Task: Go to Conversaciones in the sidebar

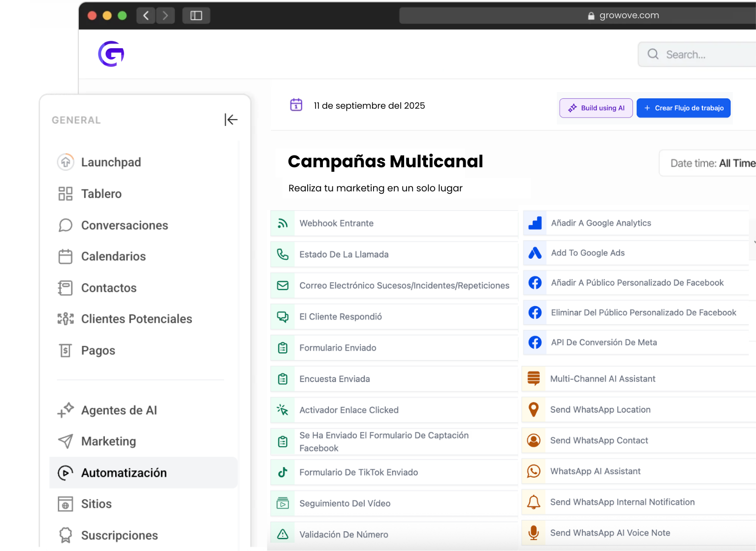Action: 125,225
